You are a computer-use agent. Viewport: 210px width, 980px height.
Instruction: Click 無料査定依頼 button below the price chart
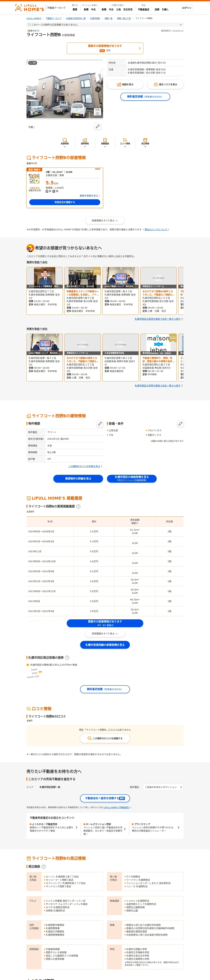(105, 689)
